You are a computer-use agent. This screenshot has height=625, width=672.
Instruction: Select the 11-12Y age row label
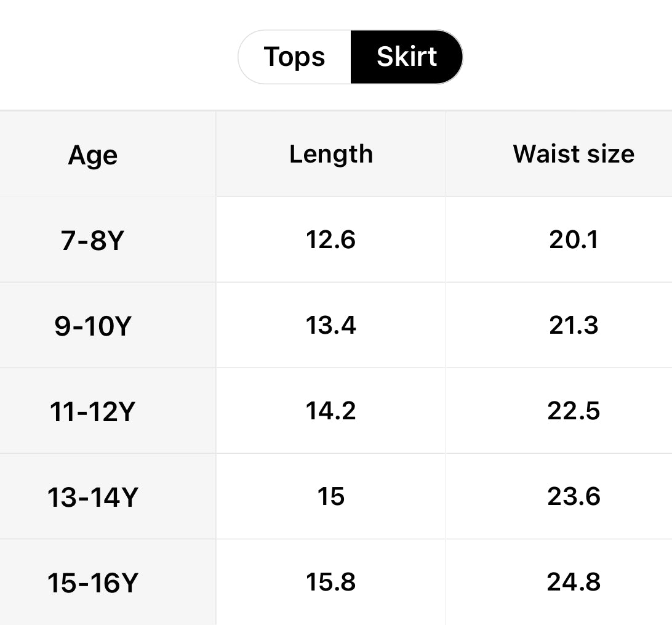click(x=92, y=411)
